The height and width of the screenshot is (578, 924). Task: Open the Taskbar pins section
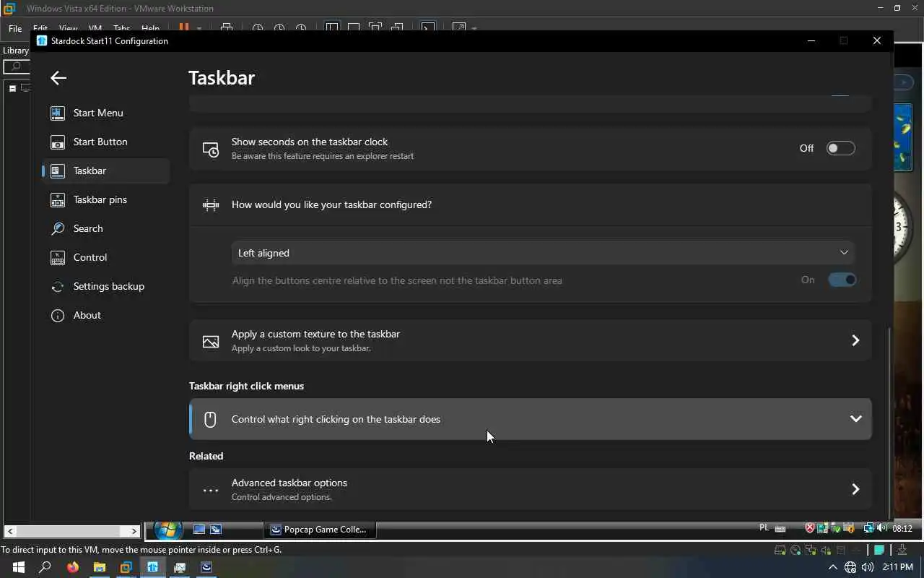tap(106, 199)
